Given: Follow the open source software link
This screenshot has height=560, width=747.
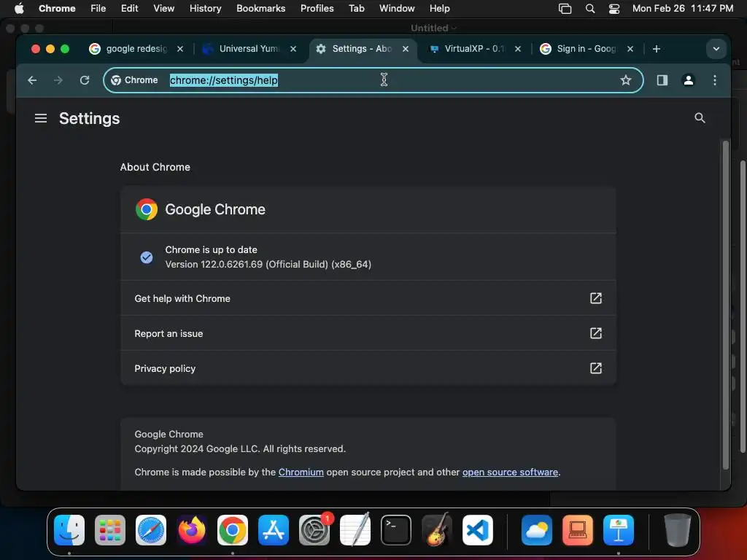Looking at the screenshot, I should (x=510, y=472).
